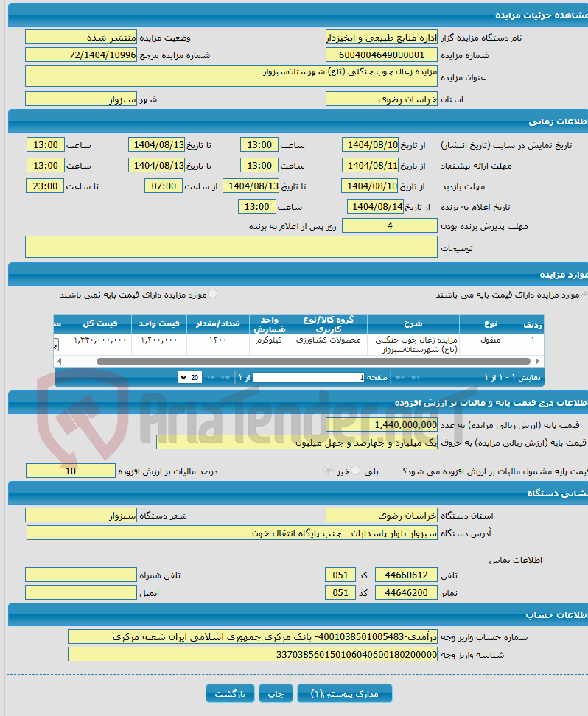The image size is (588, 716).
Task: Choose 'خیر' for VAT inclusion
Action: [x=328, y=470]
